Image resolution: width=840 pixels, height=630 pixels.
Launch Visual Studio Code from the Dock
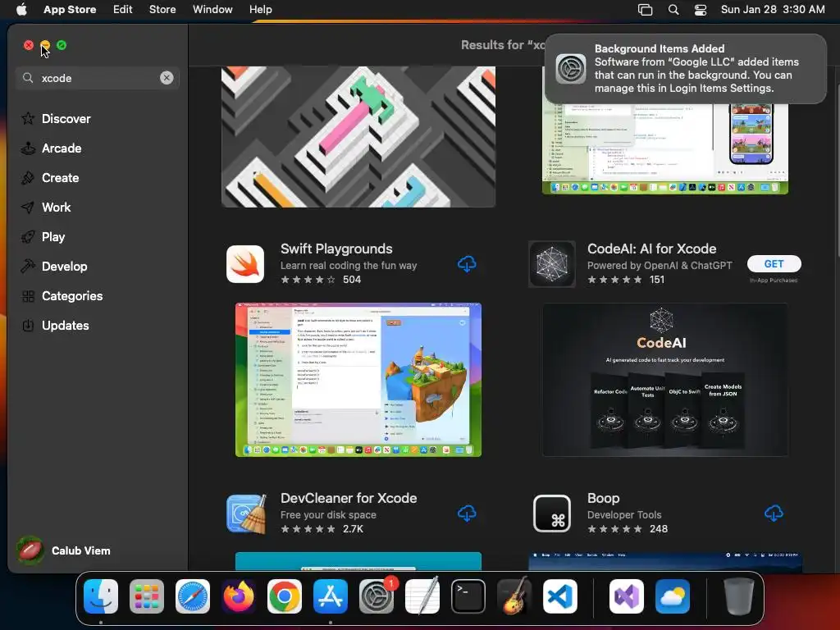point(559,596)
